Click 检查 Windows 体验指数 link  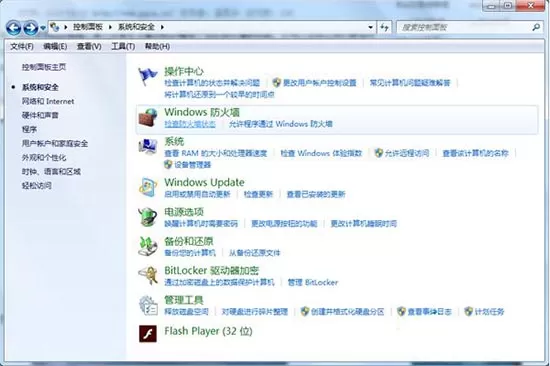[321, 153]
